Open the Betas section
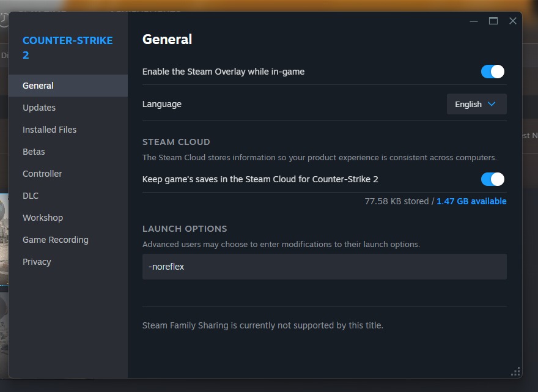 [x=68, y=152]
